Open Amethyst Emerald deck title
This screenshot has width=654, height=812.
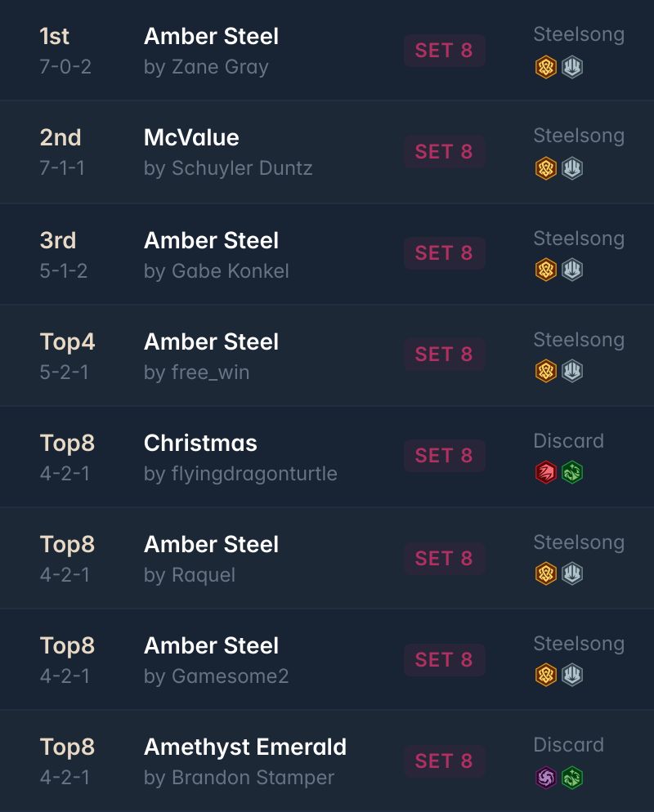tap(245, 747)
